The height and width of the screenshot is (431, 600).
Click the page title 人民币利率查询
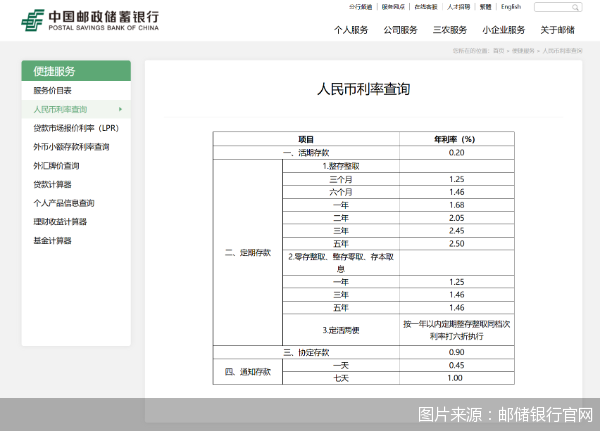[x=364, y=89]
